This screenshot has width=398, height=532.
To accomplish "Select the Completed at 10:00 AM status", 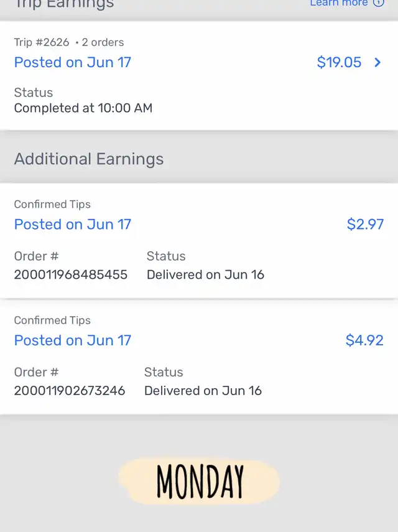I will pyautogui.click(x=83, y=108).
